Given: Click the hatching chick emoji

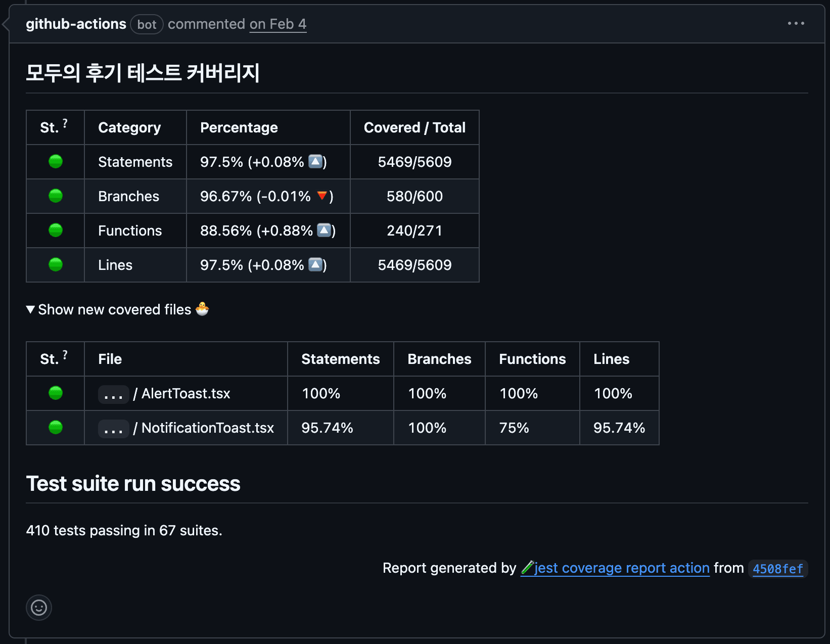Looking at the screenshot, I should click(202, 309).
